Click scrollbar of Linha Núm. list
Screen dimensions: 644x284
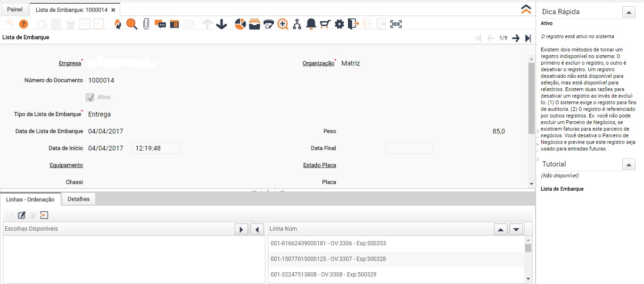click(x=528, y=248)
